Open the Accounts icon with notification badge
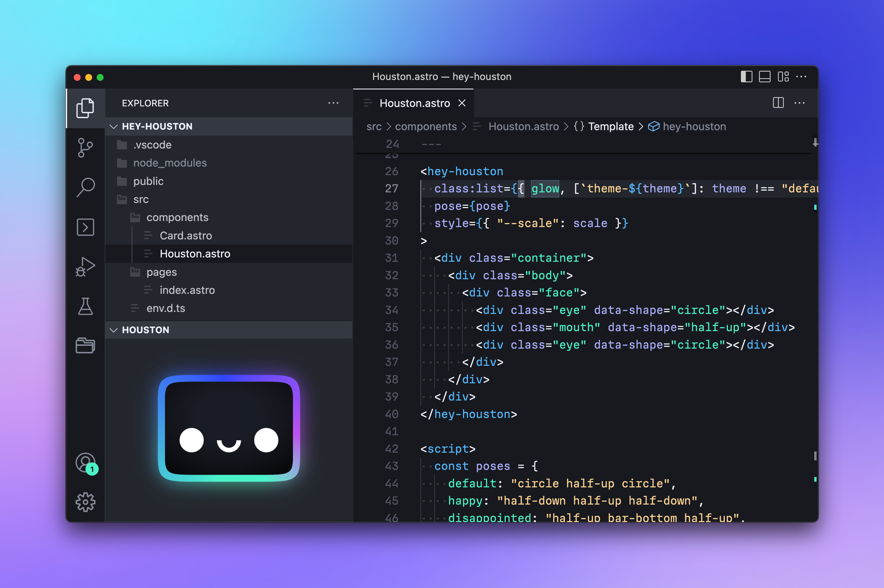 click(x=86, y=463)
